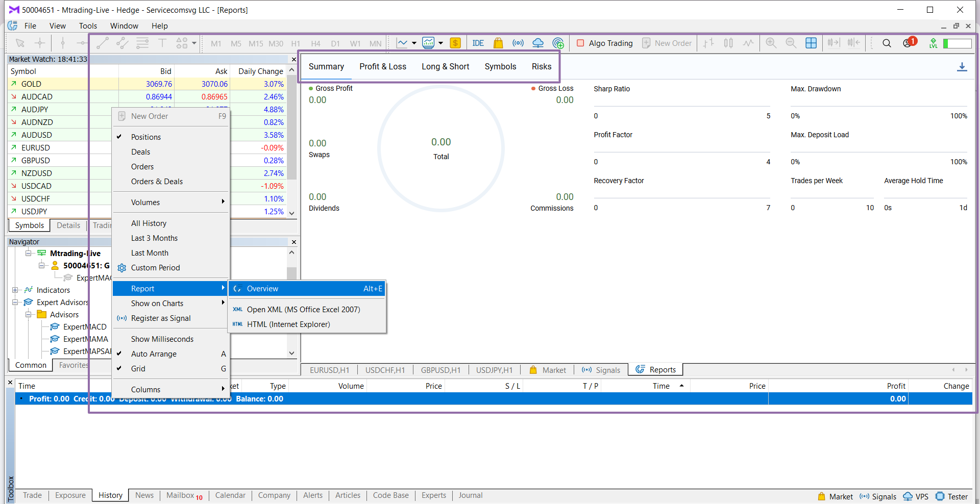Select Deals view in context menu
Screen dimensions: 980x504
[170, 152]
